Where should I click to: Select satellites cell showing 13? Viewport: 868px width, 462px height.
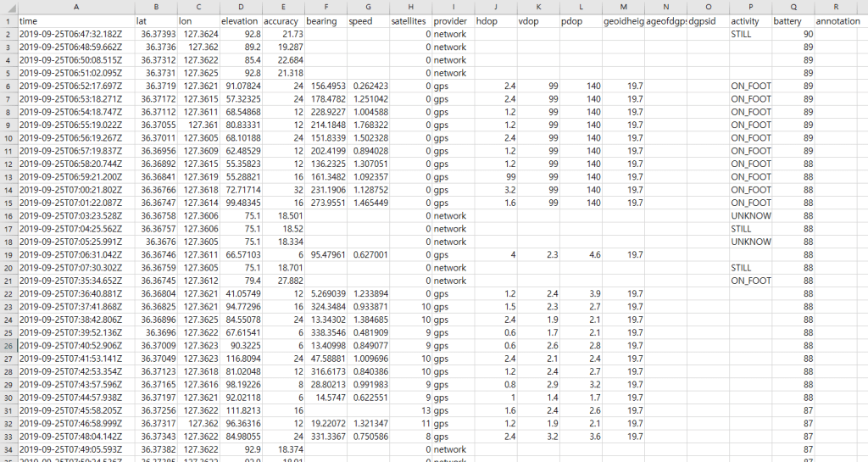(x=409, y=410)
